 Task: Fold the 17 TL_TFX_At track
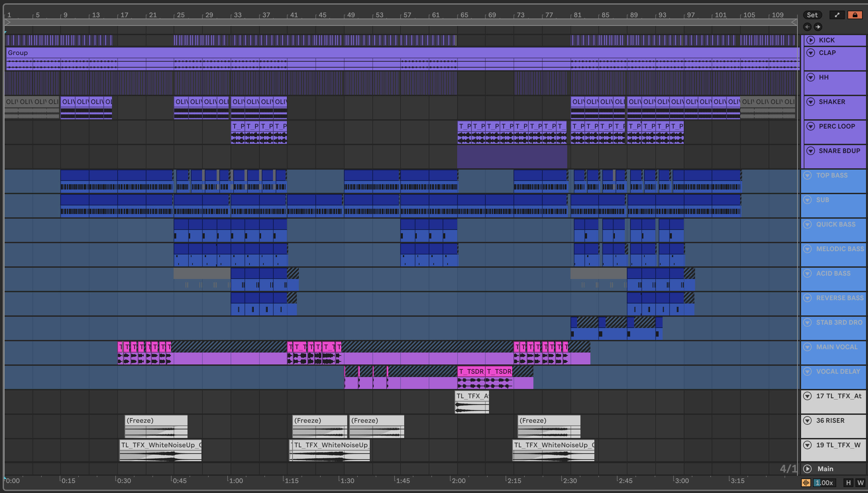(807, 396)
